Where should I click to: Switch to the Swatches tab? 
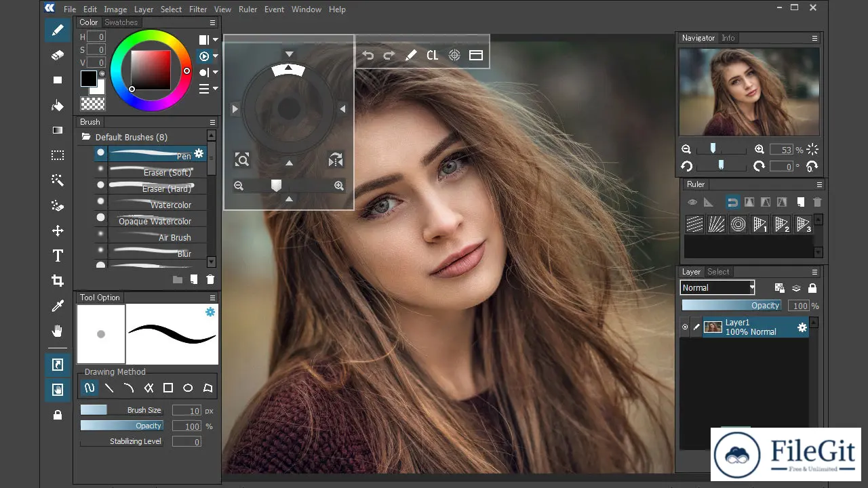[121, 22]
